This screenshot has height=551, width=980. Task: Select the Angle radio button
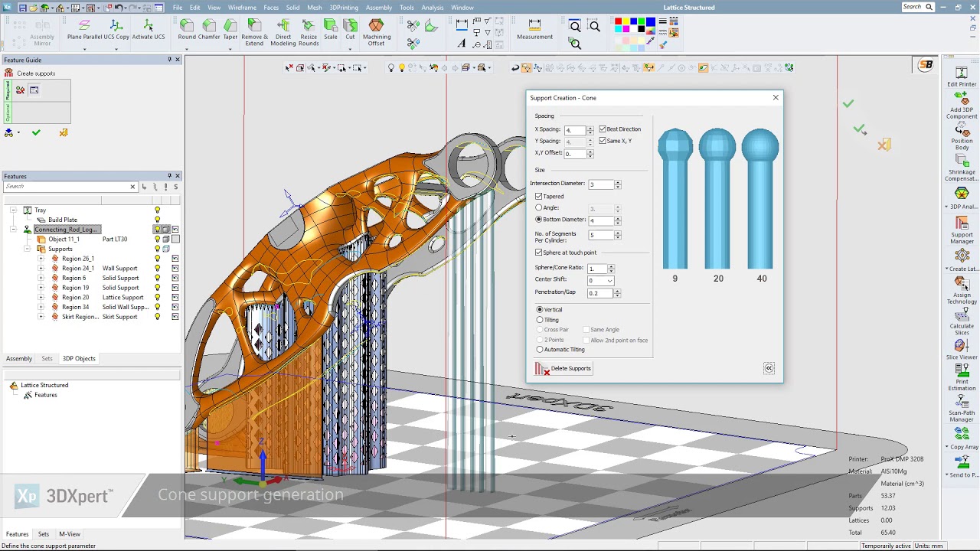[539, 208]
